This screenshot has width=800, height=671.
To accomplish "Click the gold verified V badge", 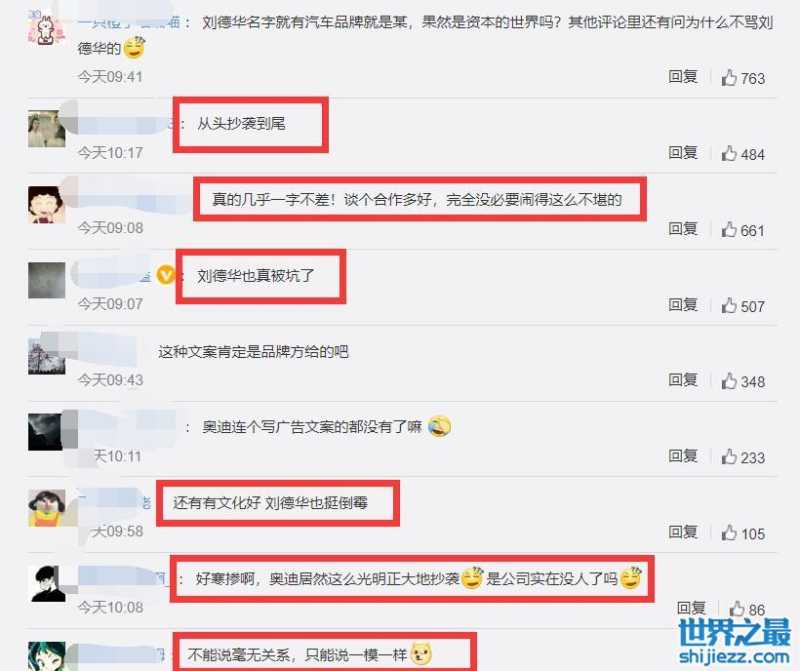I will pos(166,276).
